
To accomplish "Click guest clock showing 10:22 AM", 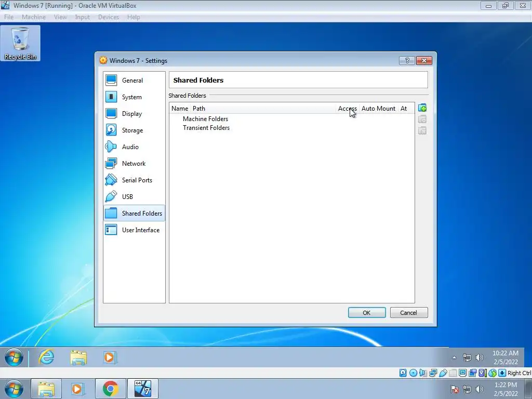I will (506, 357).
